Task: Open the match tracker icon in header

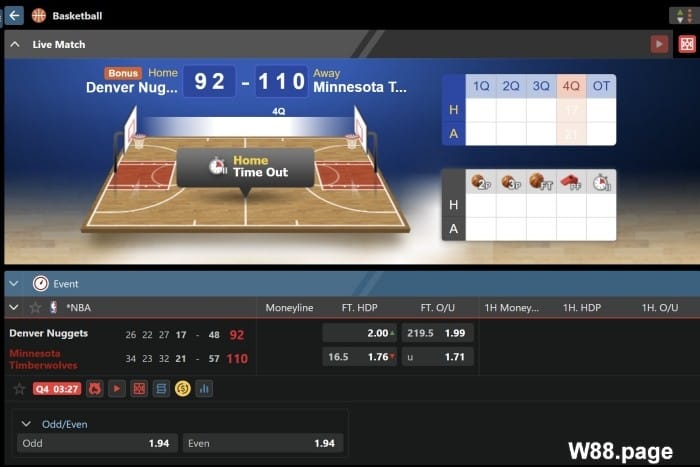Action: [x=687, y=44]
